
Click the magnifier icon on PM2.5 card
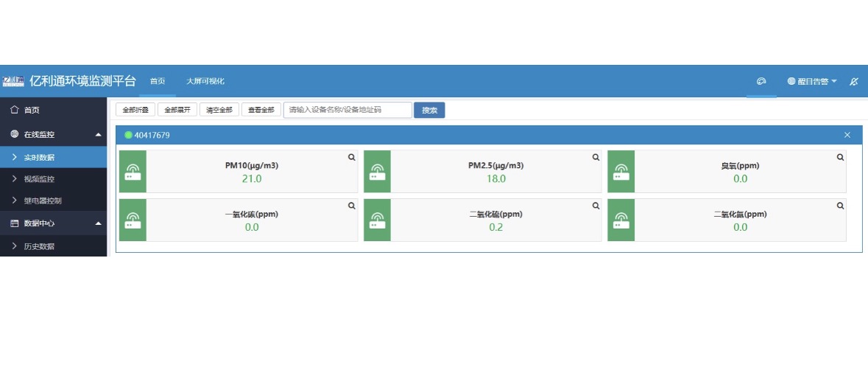pos(596,157)
